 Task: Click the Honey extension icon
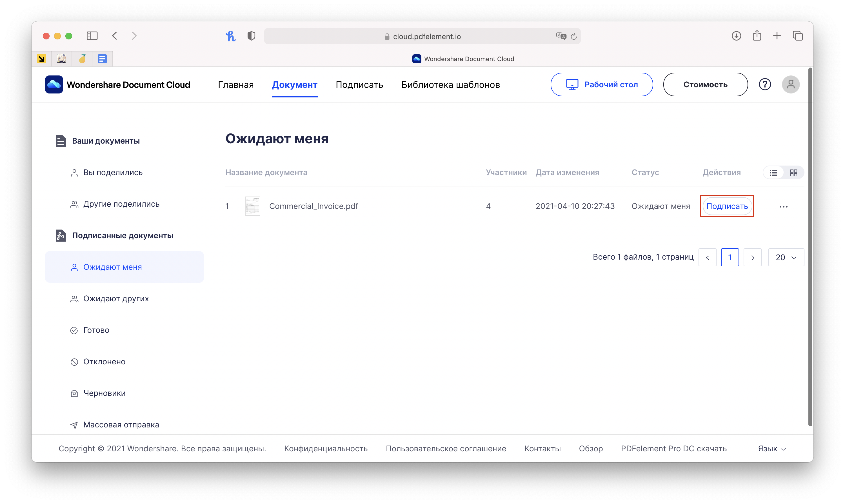tap(231, 36)
